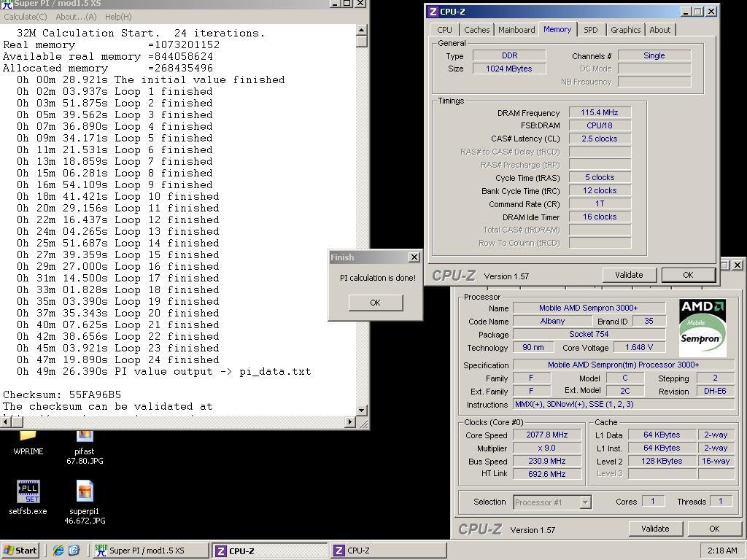Click the Multiplier x 9.0 field

point(547,448)
